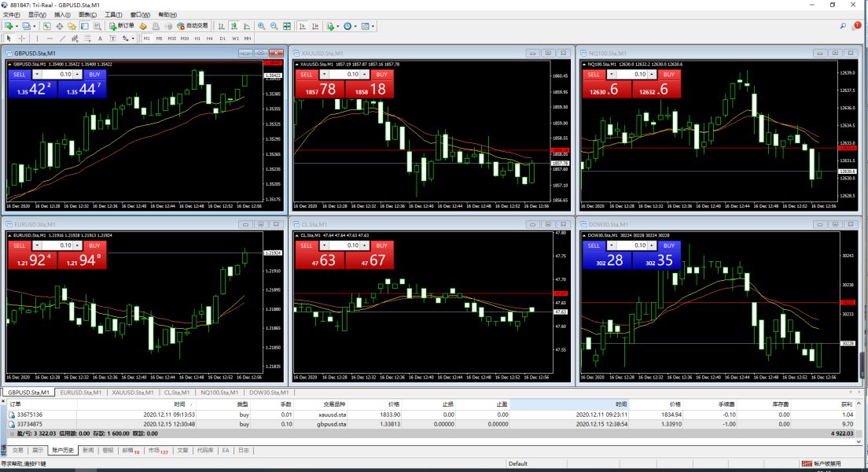Switch to the NQ100.Sta,M1 chart tab
This screenshot has width=868, height=472.
pyautogui.click(x=219, y=393)
